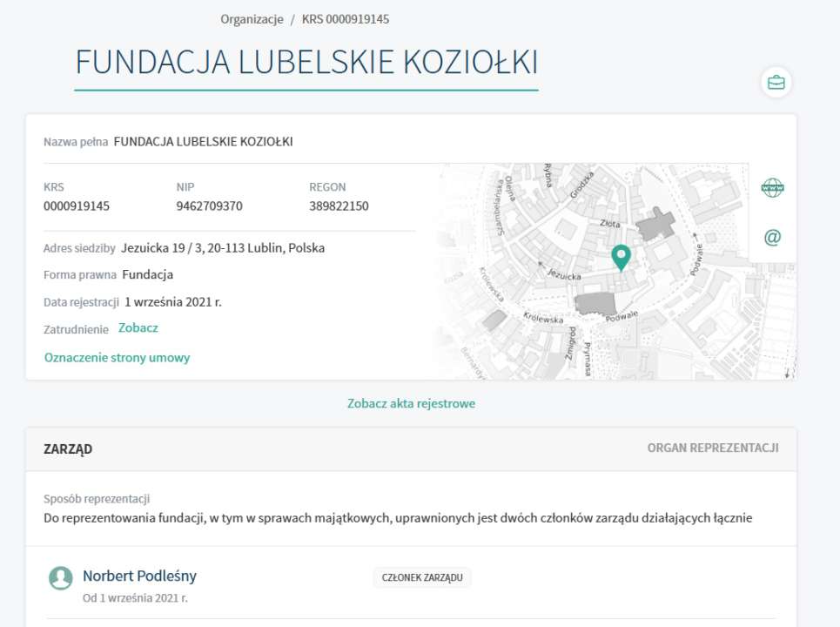
Task: Open Oznaczenie strony umowy link
Action: 117,357
